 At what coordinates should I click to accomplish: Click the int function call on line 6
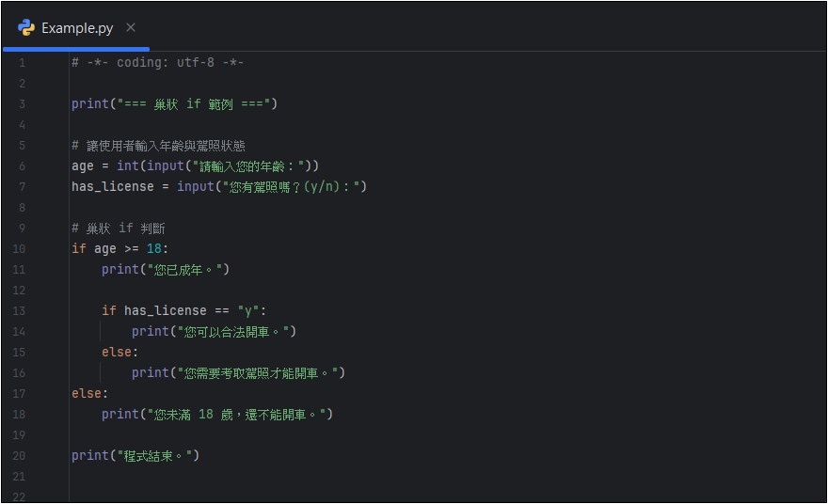click(x=127, y=166)
